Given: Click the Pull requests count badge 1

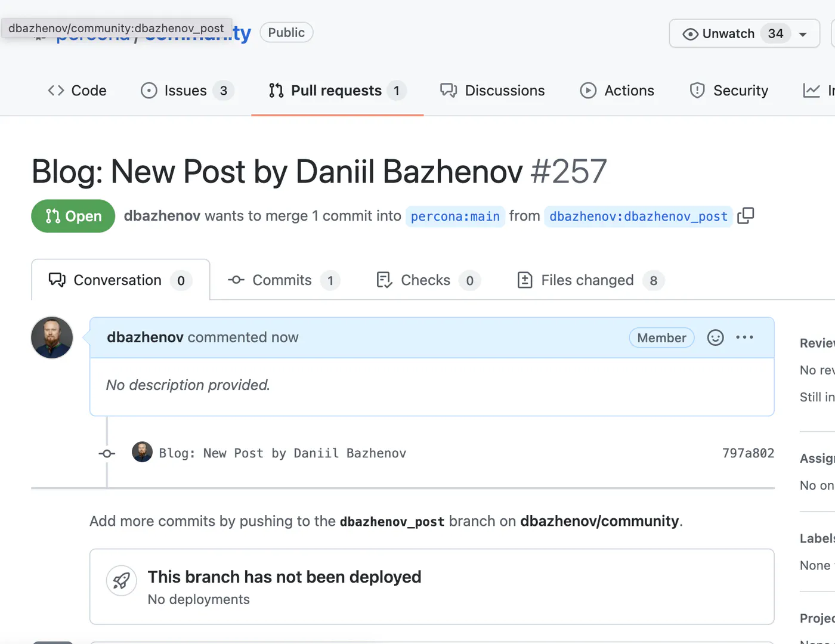Looking at the screenshot, I should pos(397,91).
